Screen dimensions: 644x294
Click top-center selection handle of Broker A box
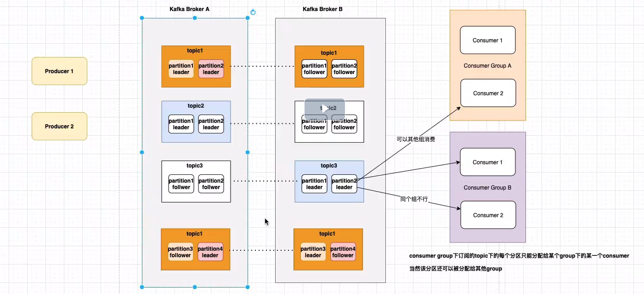(x=195, y=18)
